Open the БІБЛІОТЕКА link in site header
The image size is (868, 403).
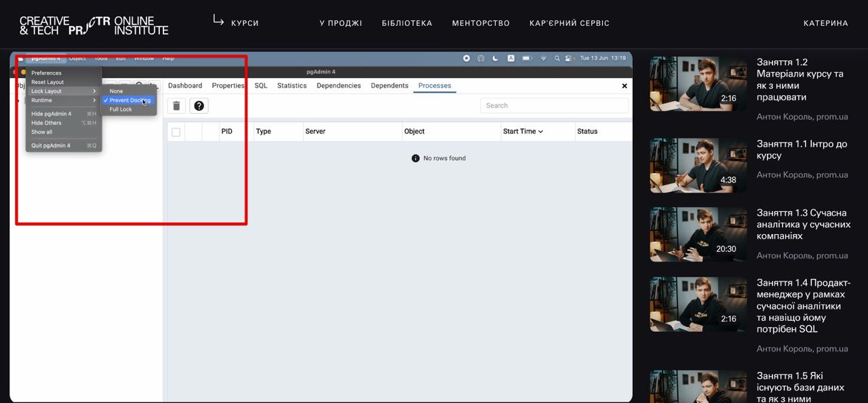(407, 23)
